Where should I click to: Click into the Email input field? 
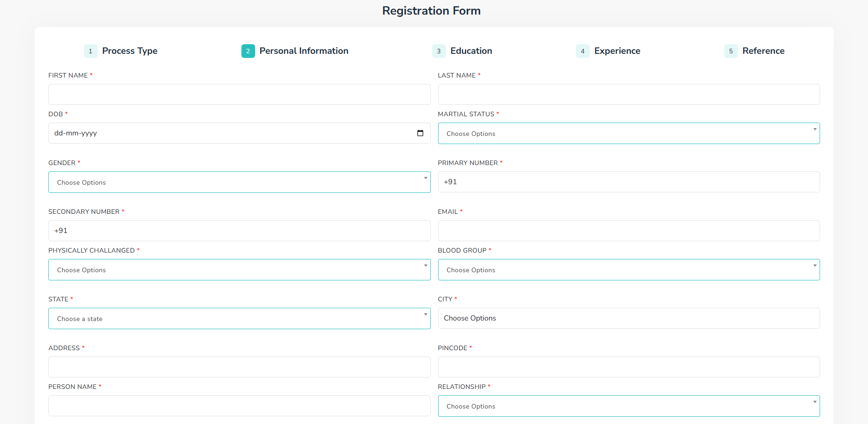(628, 231)
